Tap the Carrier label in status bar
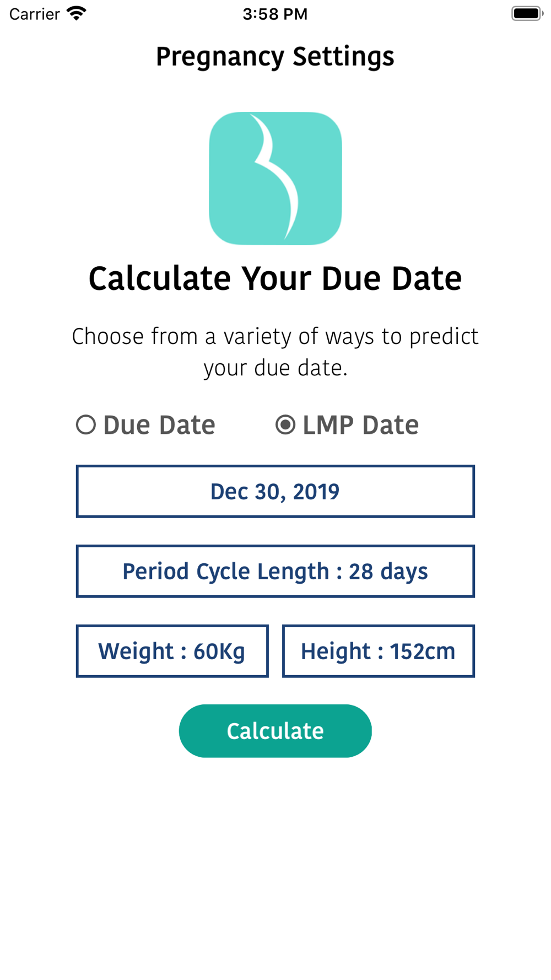Screen dimensions: 551x980 (x=34, y=14)
